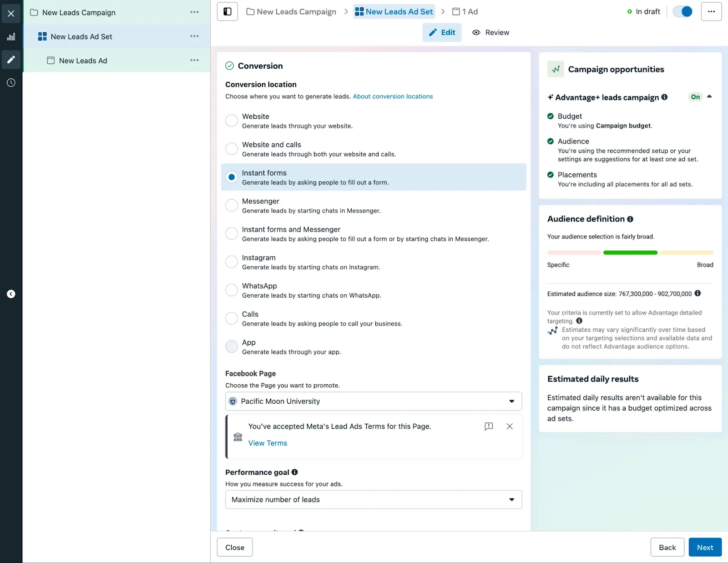The width and height of the screenshot is (728, 563).
Task: Click the info icon beside Audience definition
Action: point(630,219)
